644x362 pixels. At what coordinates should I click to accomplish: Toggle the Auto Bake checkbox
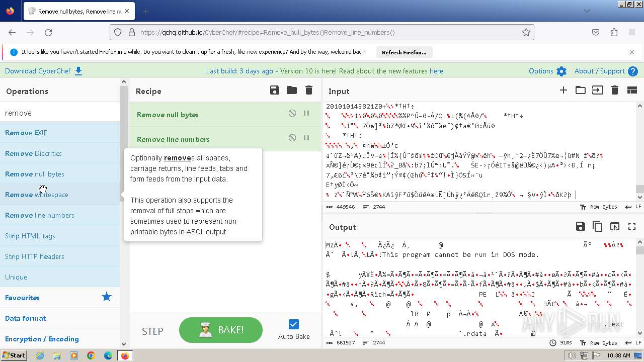click(294, 324)
